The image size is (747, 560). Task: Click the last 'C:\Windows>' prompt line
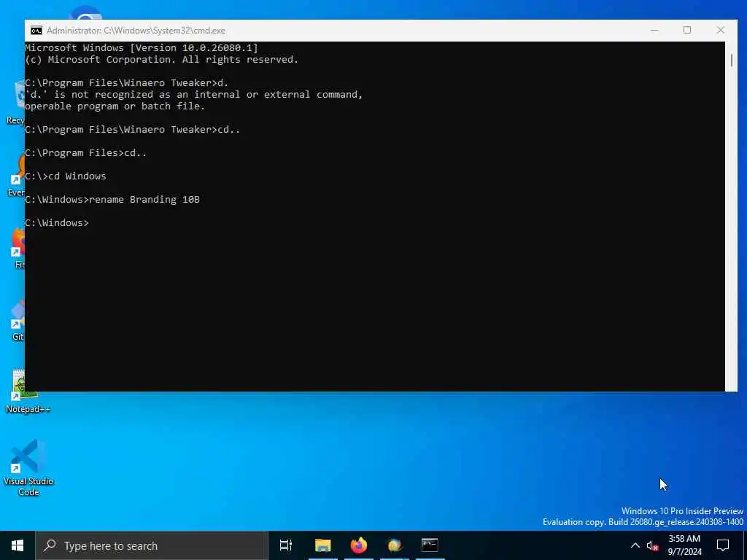pos(57,223)
